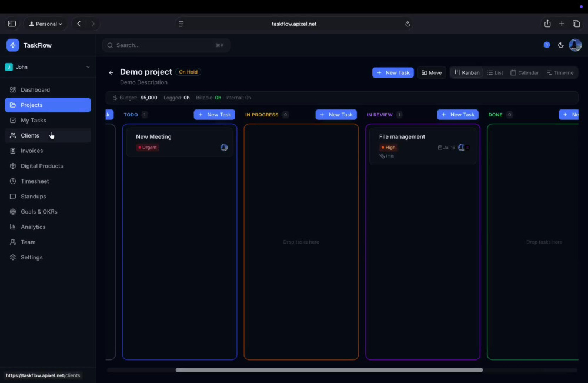Go back with the browser back arrow
Image resolution: width=588 pixels, height=383 pixels.
click(x=79, y=24)
